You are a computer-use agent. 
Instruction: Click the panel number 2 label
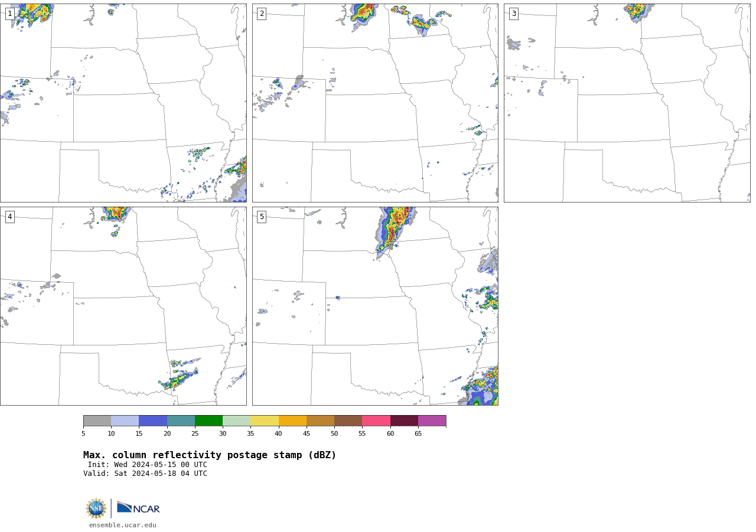pyautogui.click(x=262, y=14)
